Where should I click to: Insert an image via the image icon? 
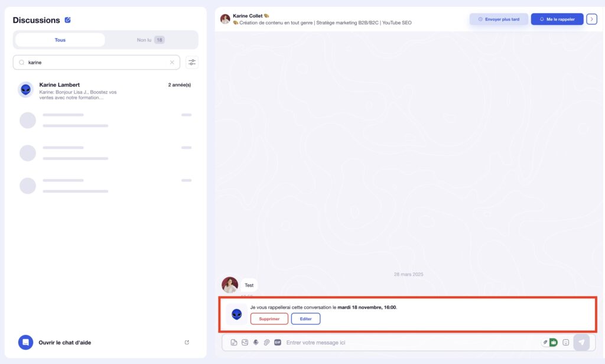click(x=243, y=342)
